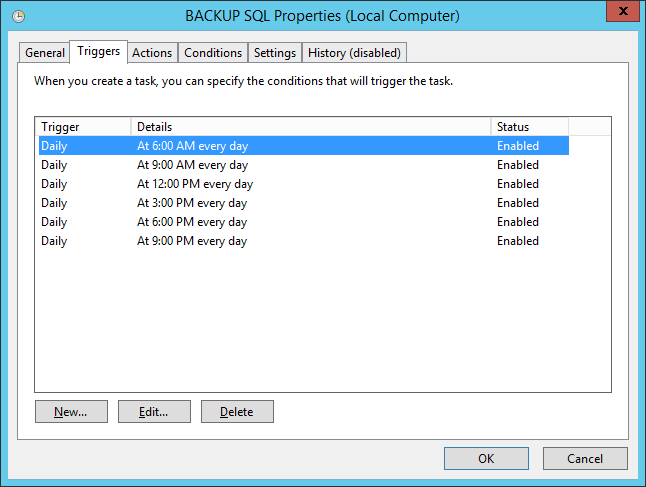Select the Triggers tab
Image resolution: width=646 pixels, height=487 pixels.
98,52
